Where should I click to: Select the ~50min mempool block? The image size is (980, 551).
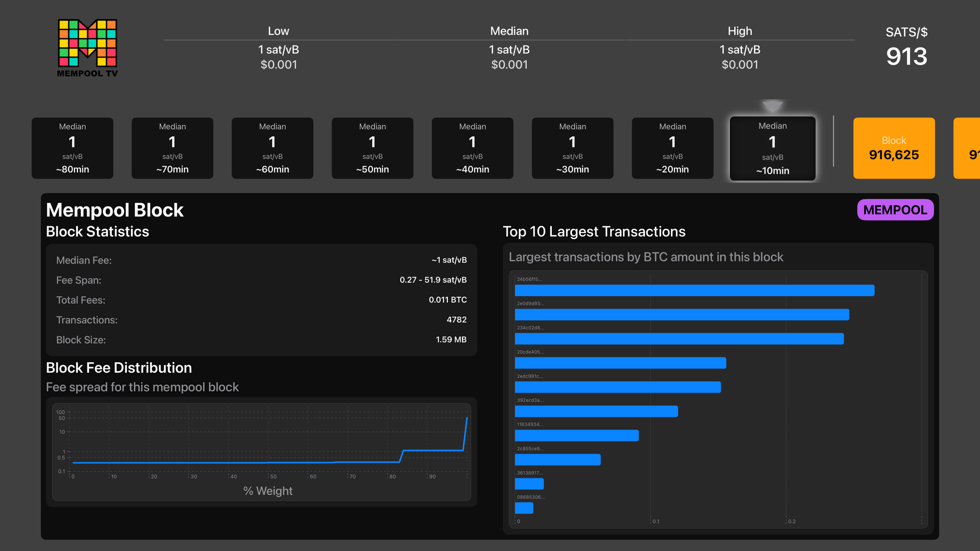[372, 148]
